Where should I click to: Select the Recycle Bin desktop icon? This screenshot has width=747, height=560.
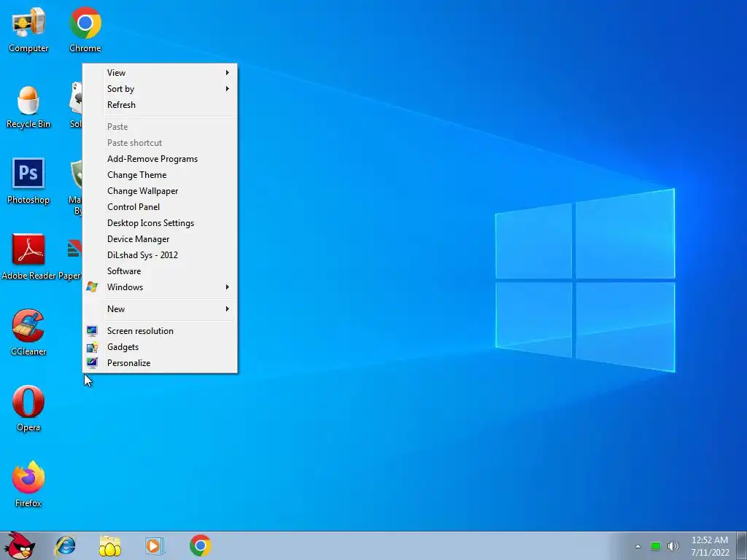coord(28,107)
